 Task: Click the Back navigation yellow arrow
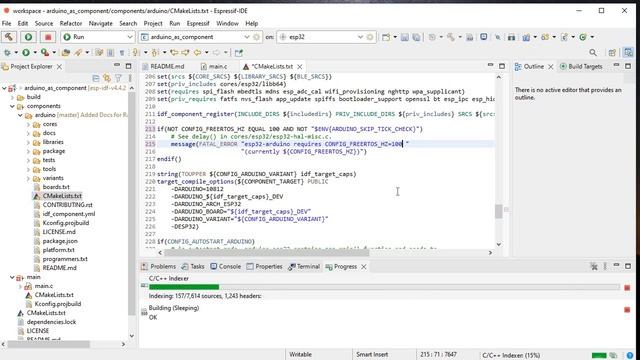[198, 53]
